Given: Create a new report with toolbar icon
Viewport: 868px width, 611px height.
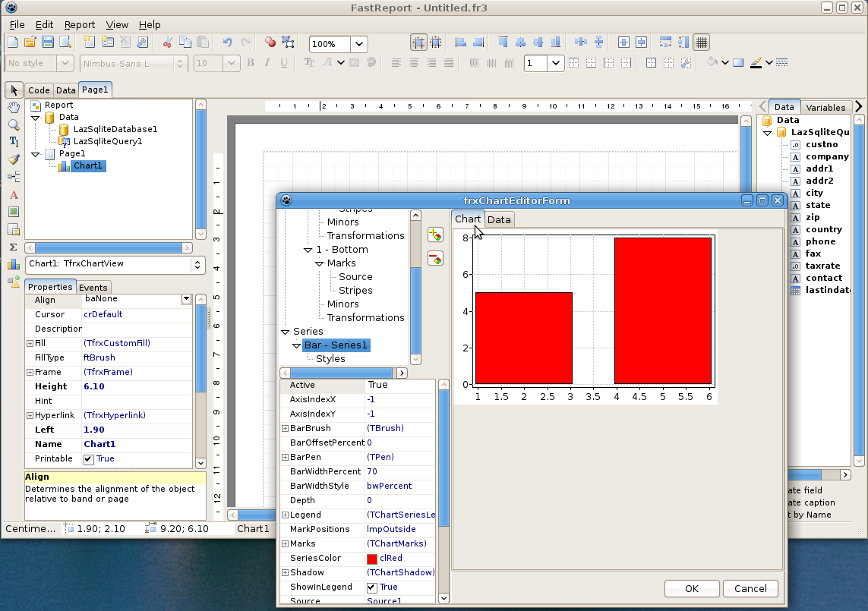Looking at the screenshot, I should click(12, 43).
